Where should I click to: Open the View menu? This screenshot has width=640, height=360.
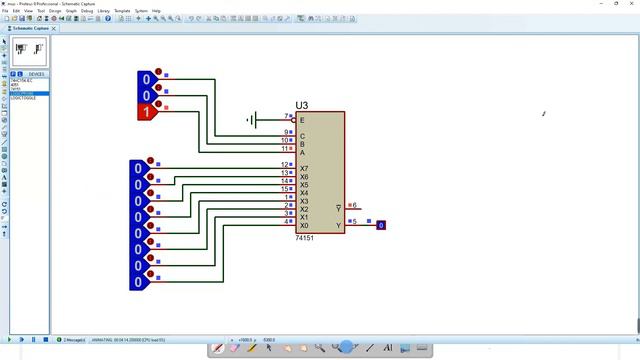point(28,11)
